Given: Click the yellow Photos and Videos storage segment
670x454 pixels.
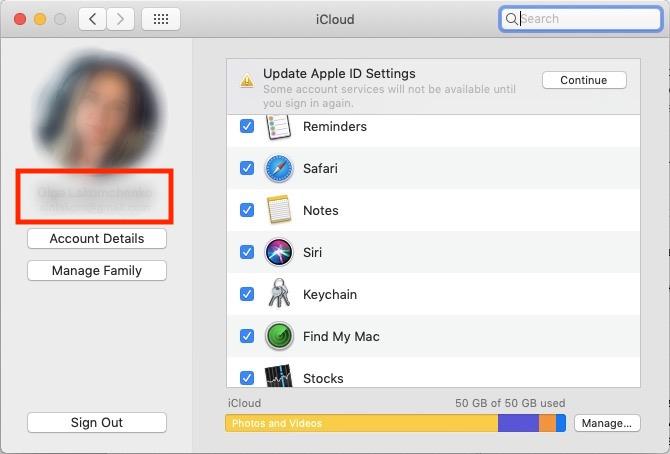Looking at the screenshot, I should [x=361, y=423].
